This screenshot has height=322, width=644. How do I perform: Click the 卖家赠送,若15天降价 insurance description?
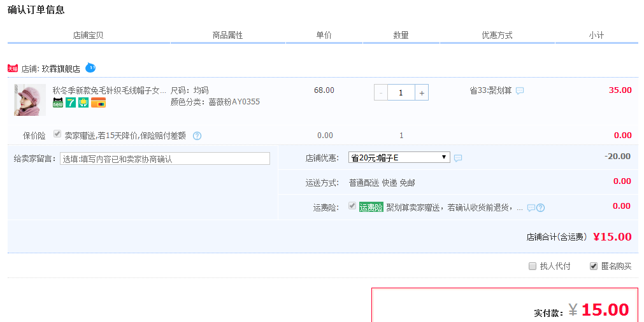pyautogui.click(x=125, y=136)
